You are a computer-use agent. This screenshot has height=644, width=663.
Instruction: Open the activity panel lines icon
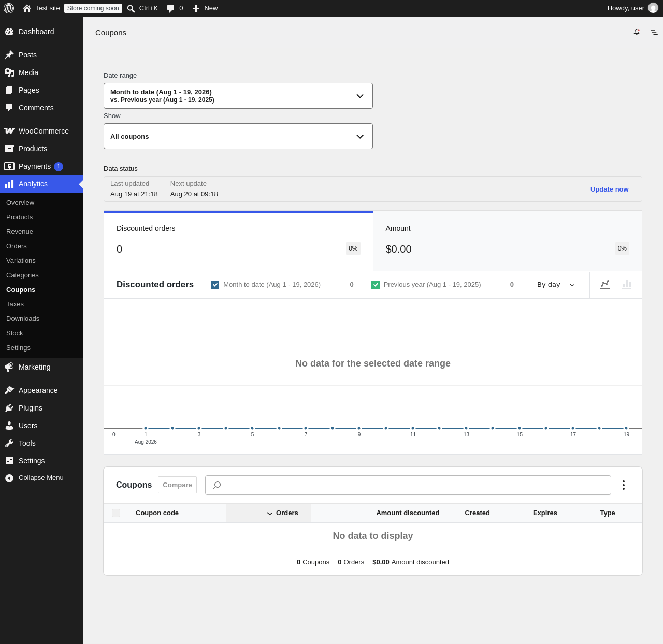click(654, 32)
